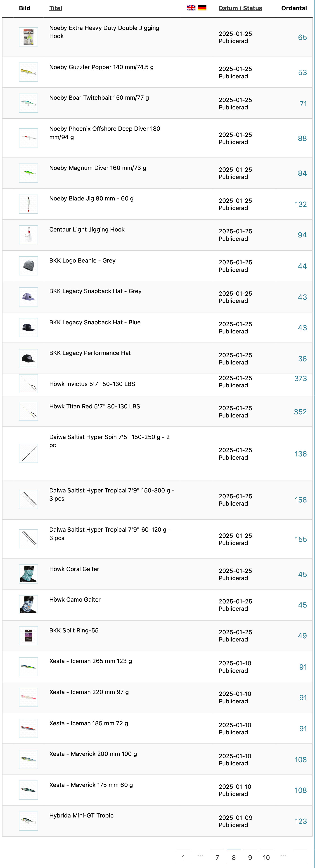Viewport: 315px width, 868px height.
Task: Select Höwk Coral Gaiter product thumbnail
Action: (x=29, y=574)
